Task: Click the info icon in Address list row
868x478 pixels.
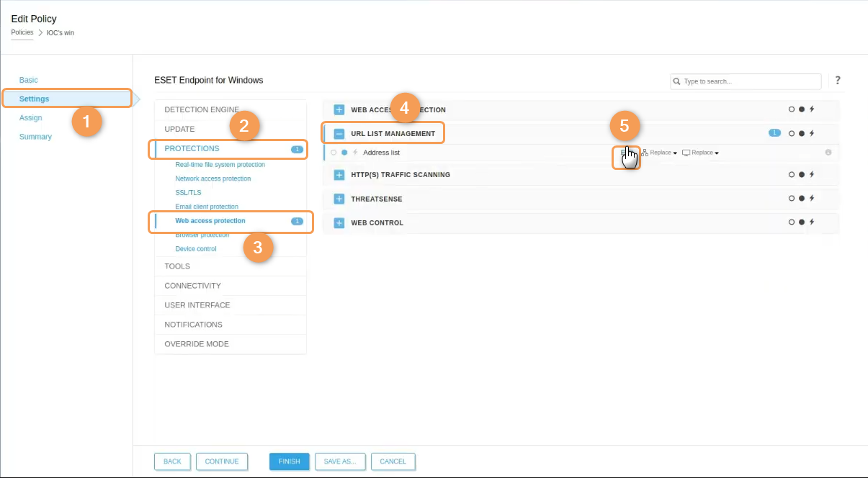Action: (x=828, y=153)
